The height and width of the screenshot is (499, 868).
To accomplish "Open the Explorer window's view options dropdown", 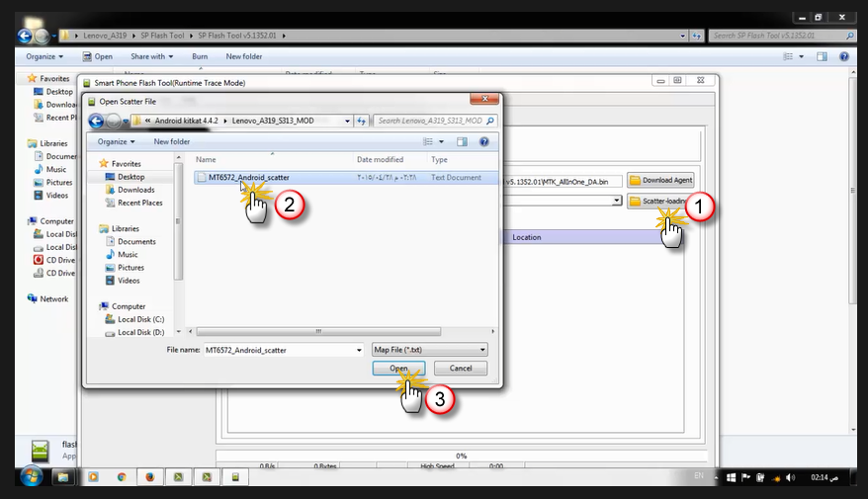I will (801, 56).
